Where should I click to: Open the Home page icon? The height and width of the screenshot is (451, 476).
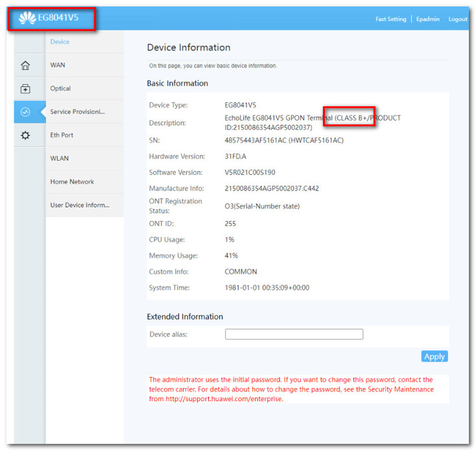tap(25, 65)
